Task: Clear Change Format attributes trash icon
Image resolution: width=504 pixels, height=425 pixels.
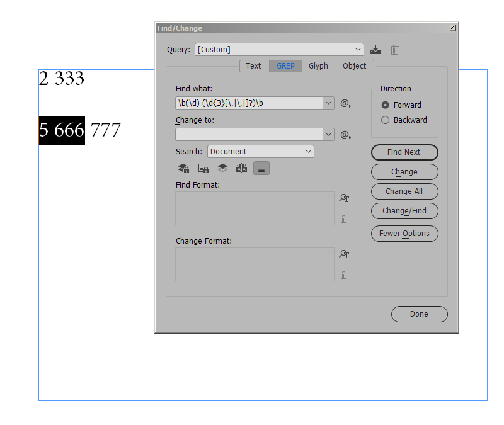Action: [343, 275]
